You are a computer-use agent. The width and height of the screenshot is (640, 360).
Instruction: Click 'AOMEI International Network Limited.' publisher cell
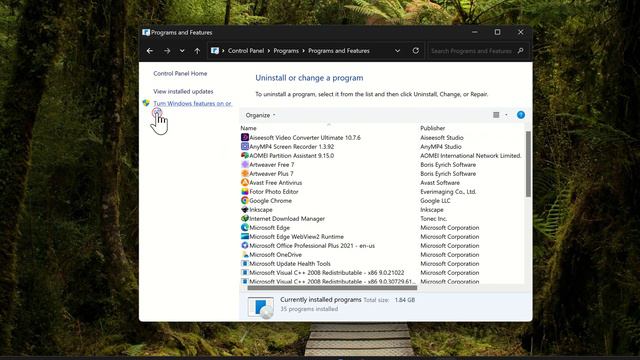(x=471, y=156)
